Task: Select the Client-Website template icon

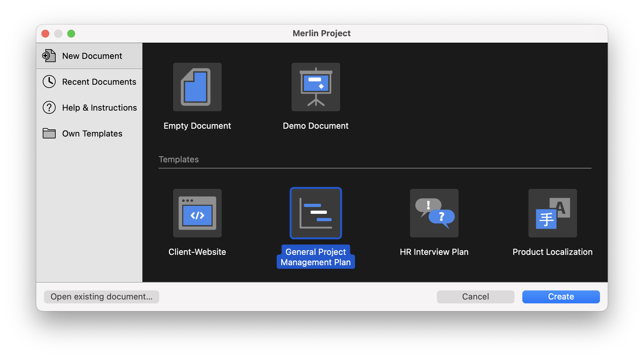Action: (197, 213)
